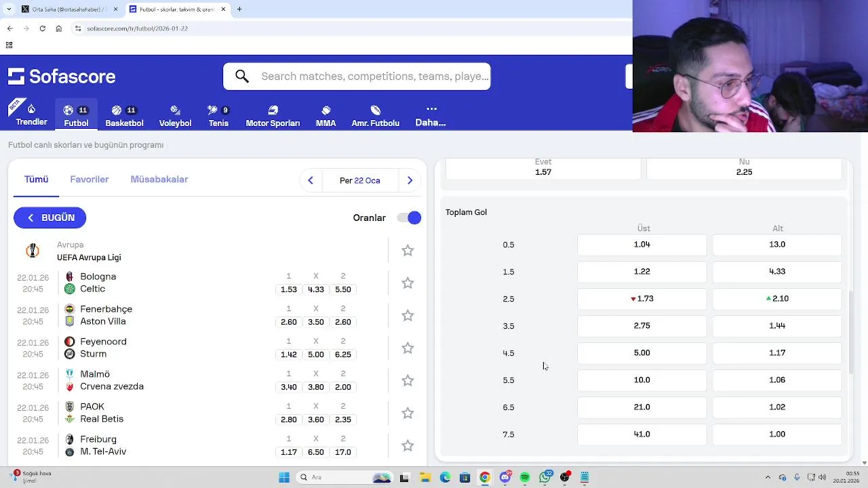Image resolution: width=868 pixels, height=488 pixels.
Task: Open Microsoft Edge from the taskbar
Action: coord(445,477)
